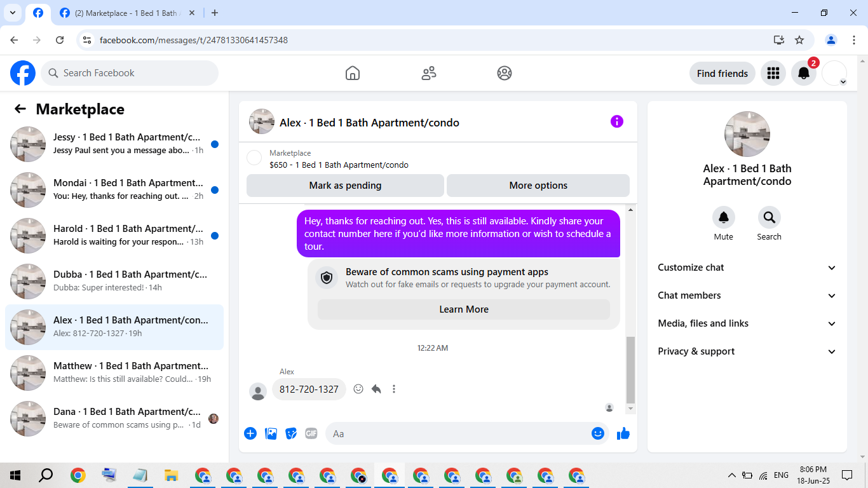Show hidden system tray icons

coord(731,475)
